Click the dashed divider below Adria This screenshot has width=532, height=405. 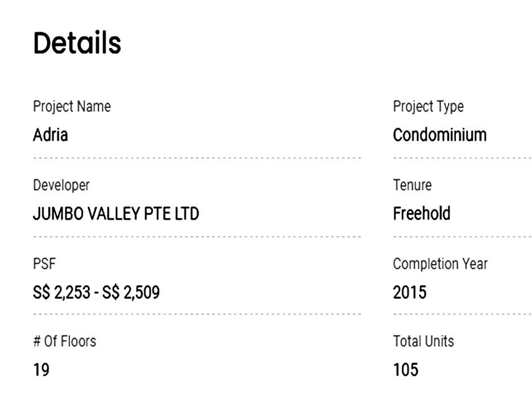point(197,158)
